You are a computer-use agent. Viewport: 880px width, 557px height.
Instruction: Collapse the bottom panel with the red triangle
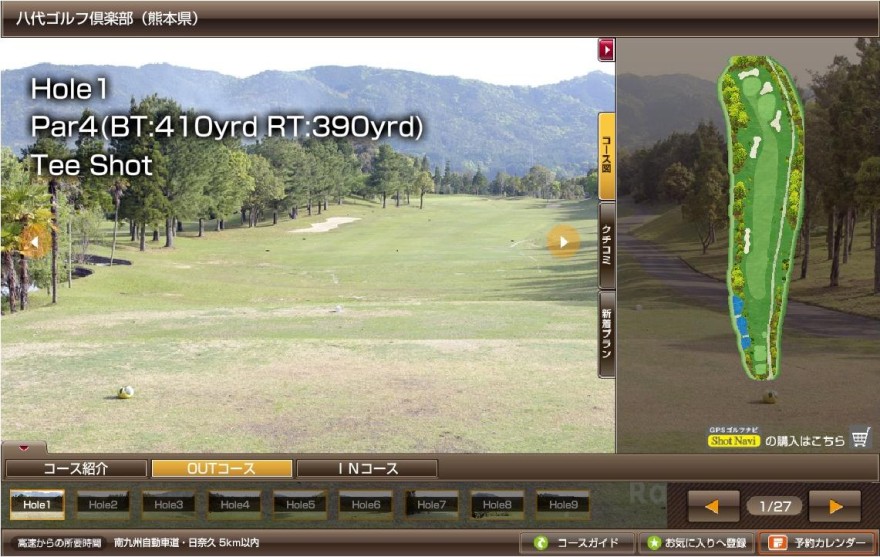coord(25,448)
